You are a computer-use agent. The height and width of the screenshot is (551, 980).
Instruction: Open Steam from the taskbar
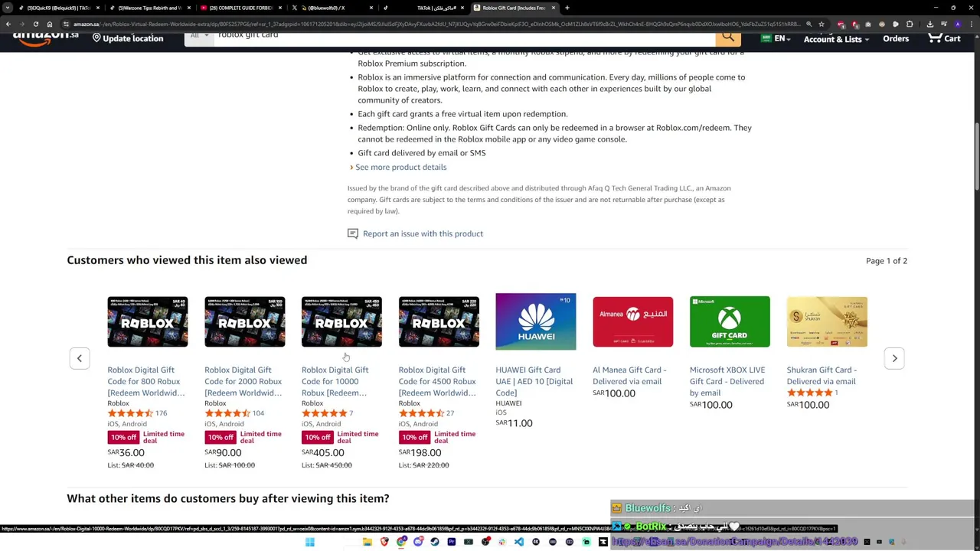click(435, 542)
